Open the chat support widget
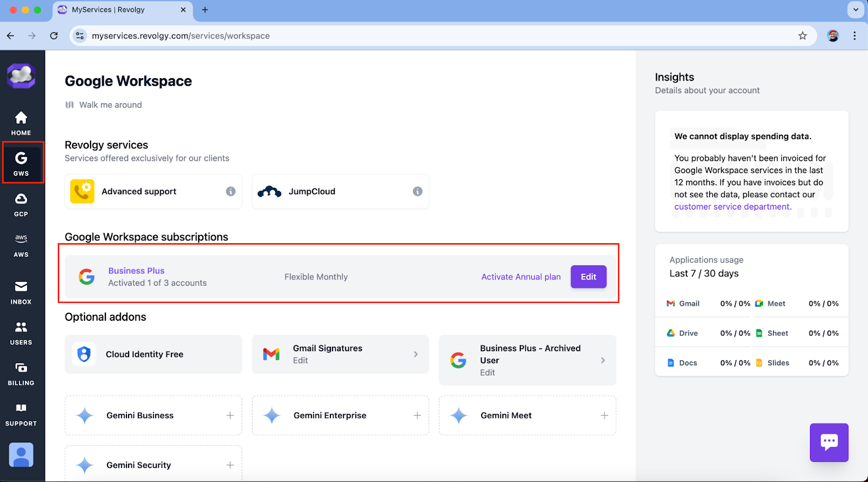This screenshot has width=868, height=482. (x=829, y=442)
